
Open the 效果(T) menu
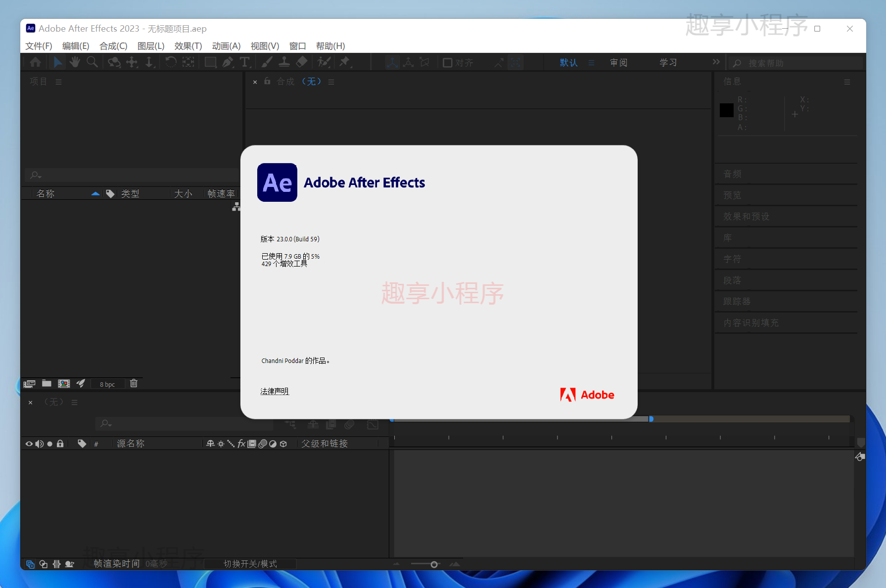(188, 46)
